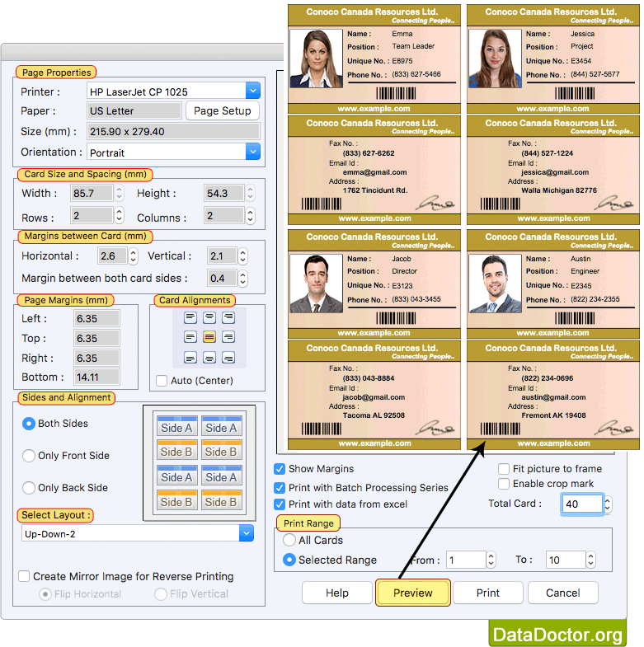Adjust the print range From stepper
644x647 pixels.
pyautogui.click(x=491, y=560)
